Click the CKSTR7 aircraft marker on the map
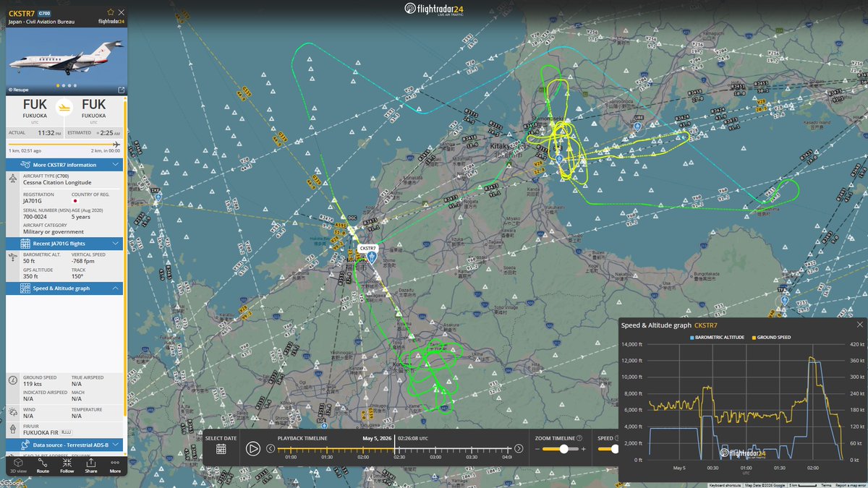Viewport: 868px width, 488px height. (x=372, y=257)
